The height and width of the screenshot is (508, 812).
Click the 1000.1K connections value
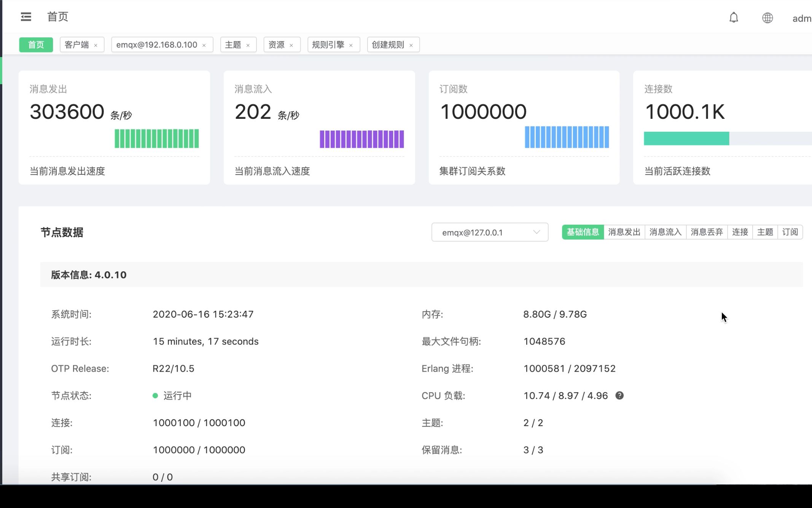click(x=685, y=112)
